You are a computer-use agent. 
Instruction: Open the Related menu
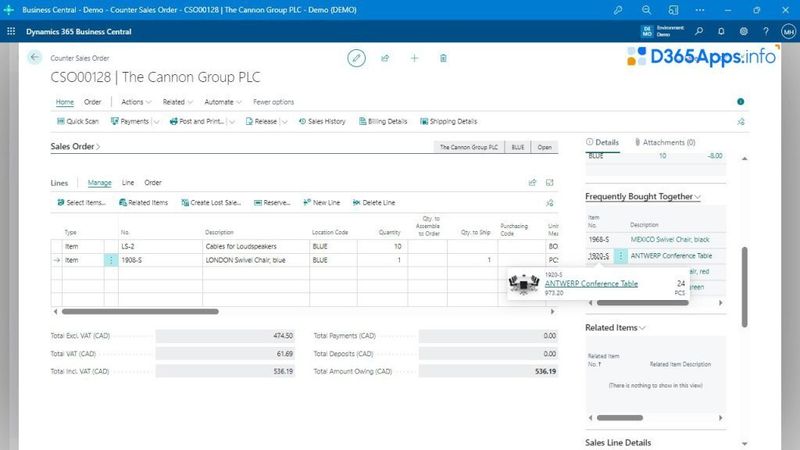[x=178, y=102]
